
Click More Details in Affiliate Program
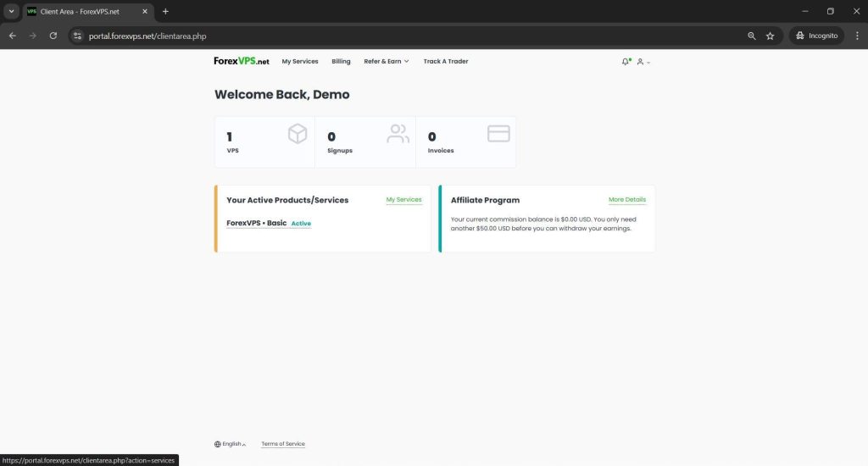[x=627, y=200]
